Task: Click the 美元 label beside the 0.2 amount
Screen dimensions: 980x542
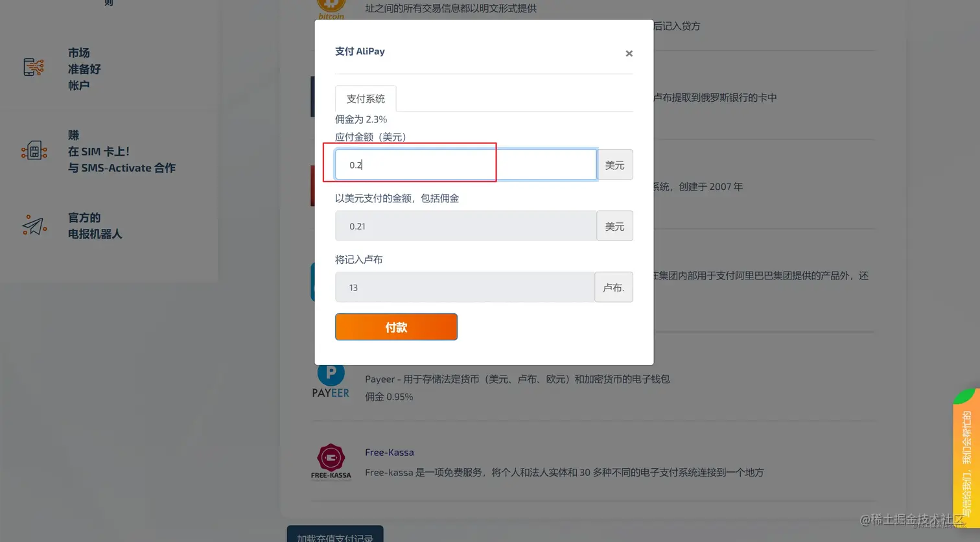Action: (x=614, y=165)
